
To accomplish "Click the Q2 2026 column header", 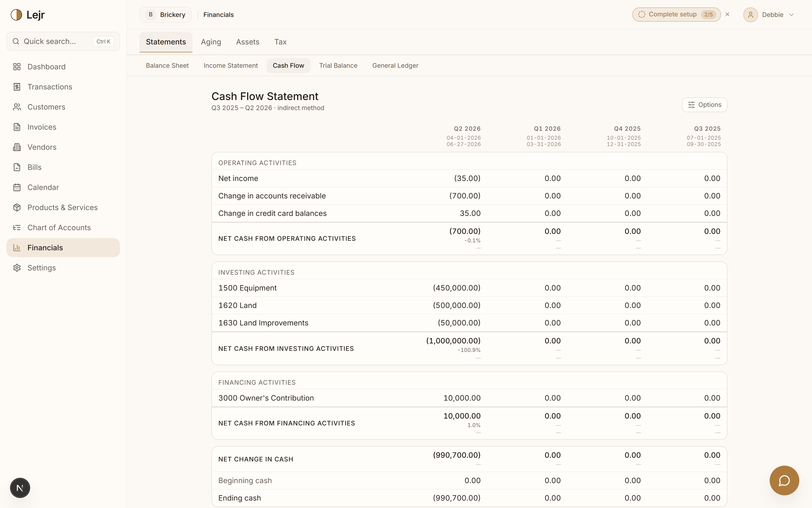I will point(467,129).
